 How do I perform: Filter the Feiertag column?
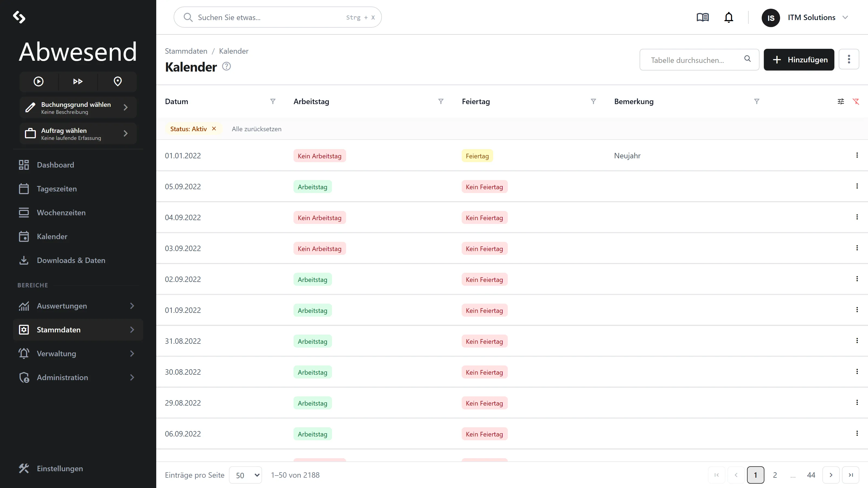pos(593,101)
